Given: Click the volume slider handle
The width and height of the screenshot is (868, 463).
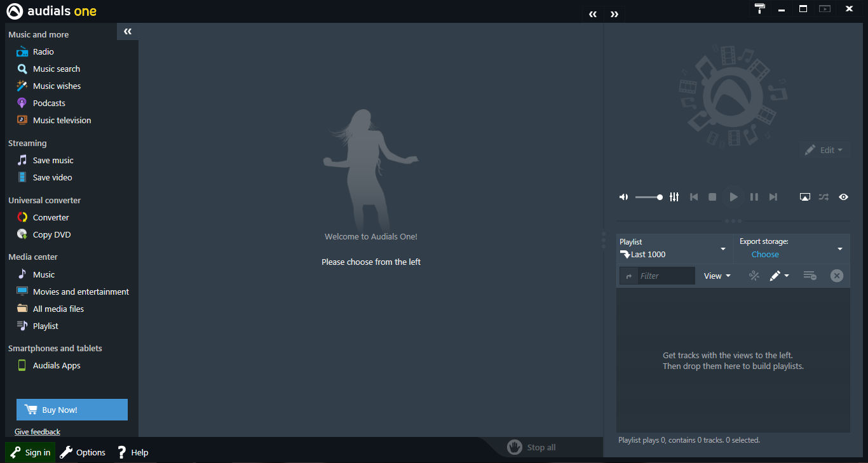Looking at the screenshot, I should coord(660,197).
